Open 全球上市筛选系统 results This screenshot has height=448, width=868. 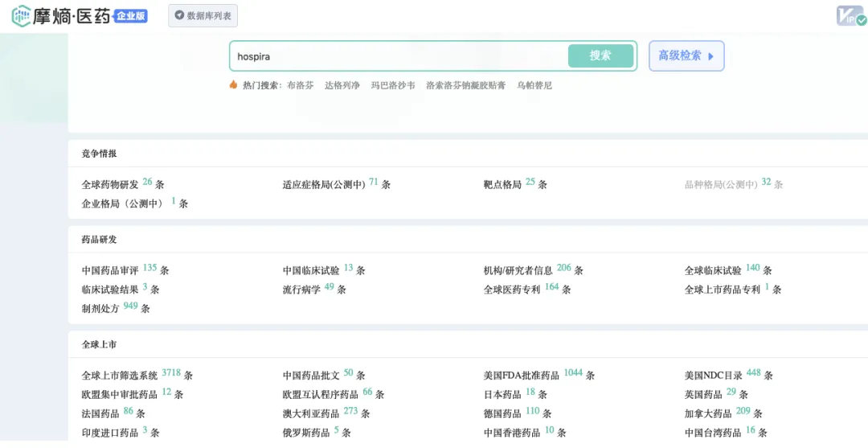pyautogui.click(x=120, y=375)
